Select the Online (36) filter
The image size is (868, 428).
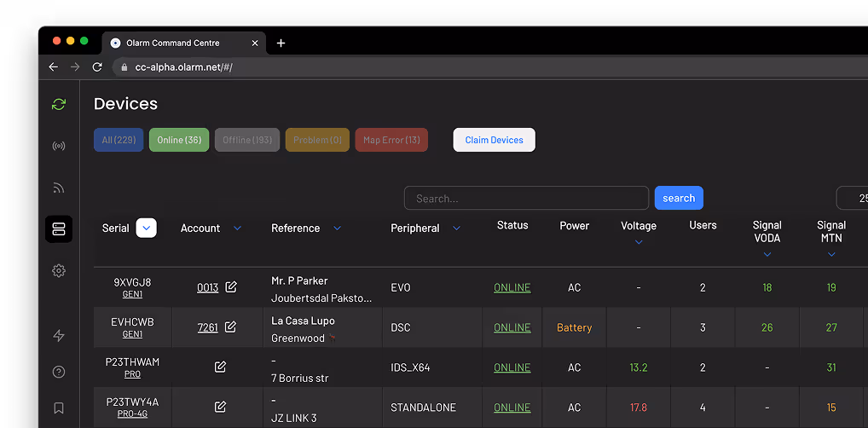coord(179,140)
